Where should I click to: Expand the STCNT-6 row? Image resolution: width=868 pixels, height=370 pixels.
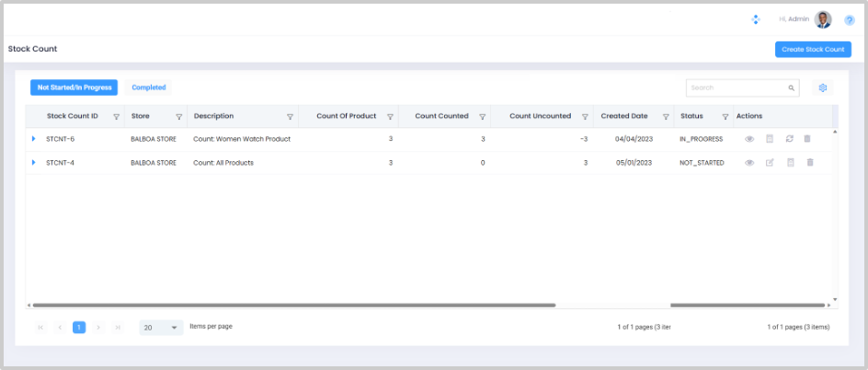(34, 139)
